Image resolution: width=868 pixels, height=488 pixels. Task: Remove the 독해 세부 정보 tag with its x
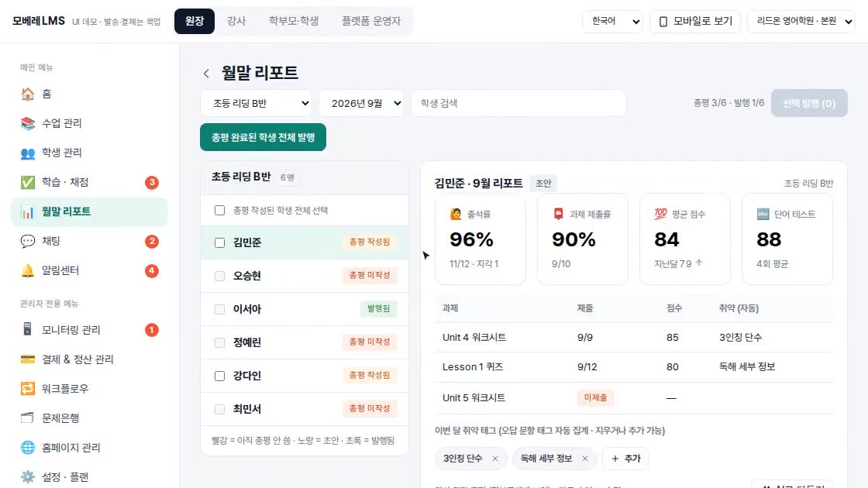(584, 459)
